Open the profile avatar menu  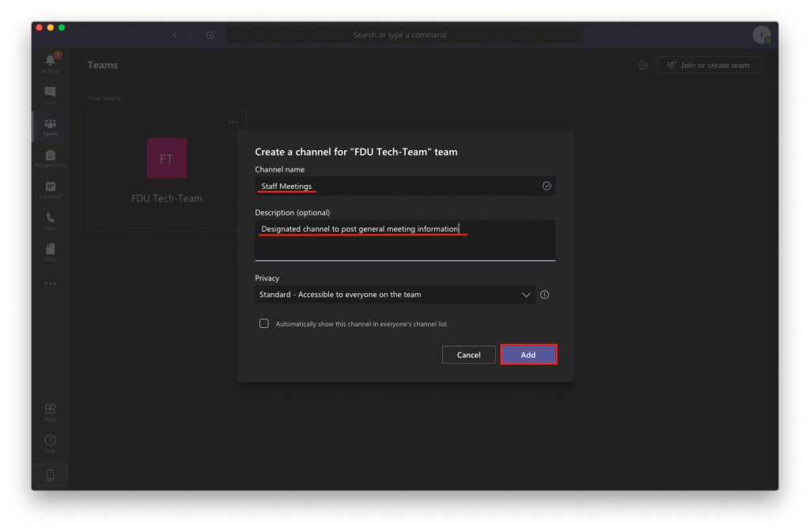tap(762, 35)
